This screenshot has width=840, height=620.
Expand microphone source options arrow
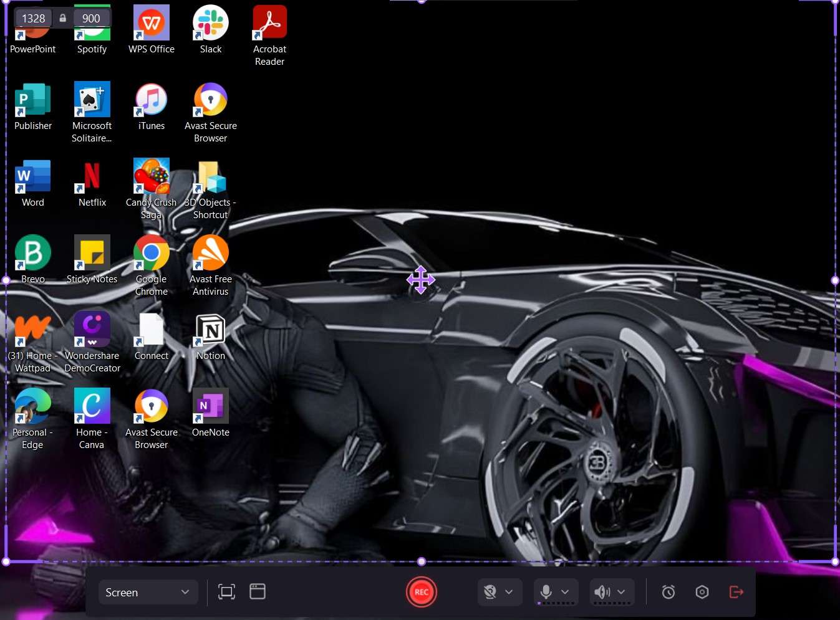tap(565, 592)
